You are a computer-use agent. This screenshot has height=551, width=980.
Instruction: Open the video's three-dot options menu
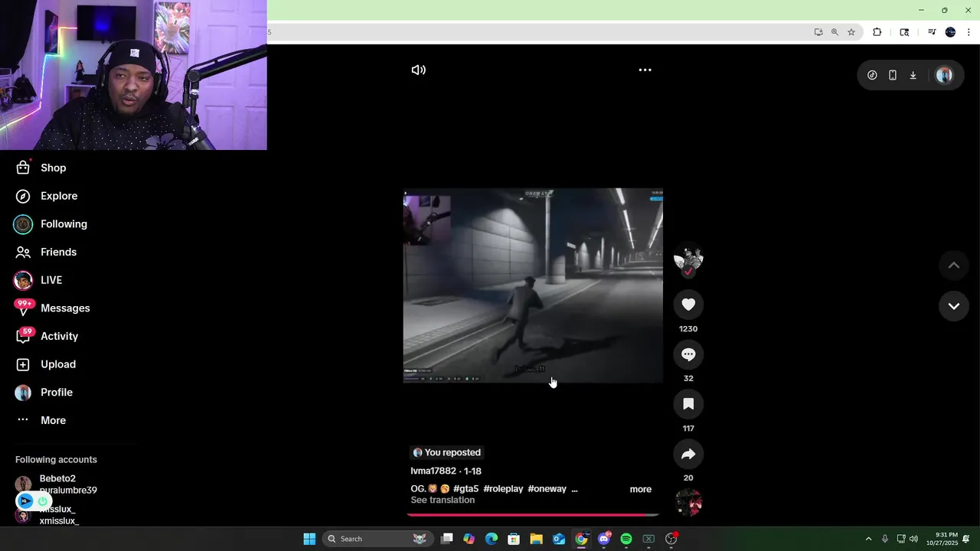(x=645, y=70)
